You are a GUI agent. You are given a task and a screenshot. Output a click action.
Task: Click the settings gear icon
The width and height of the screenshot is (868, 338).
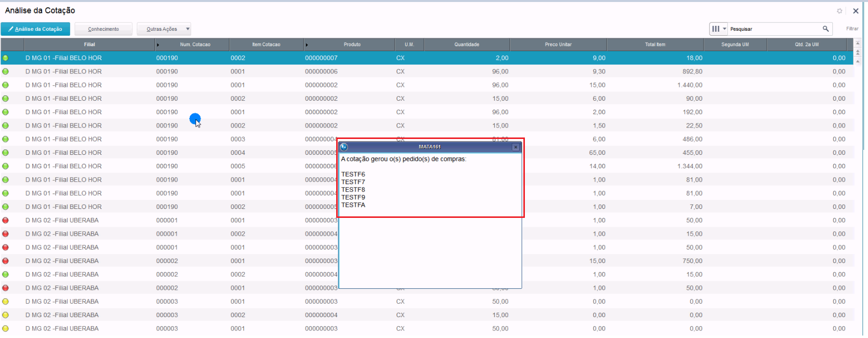[840, 11]
